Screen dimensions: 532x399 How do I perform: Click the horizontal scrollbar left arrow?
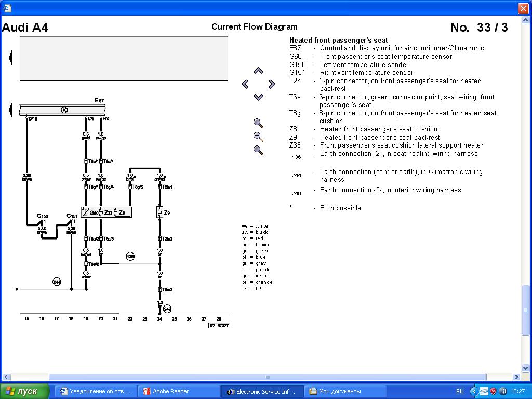tap(6, 377)
